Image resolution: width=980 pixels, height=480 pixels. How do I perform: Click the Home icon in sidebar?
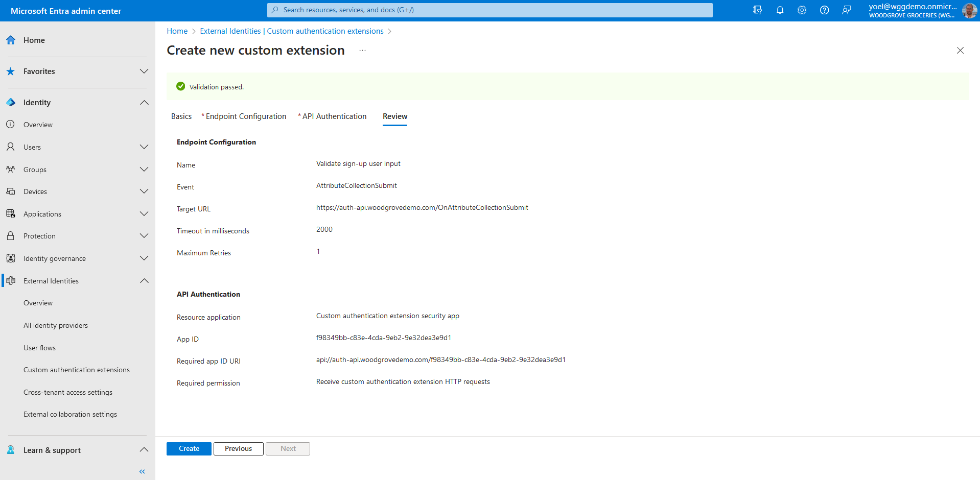[11, 40]
